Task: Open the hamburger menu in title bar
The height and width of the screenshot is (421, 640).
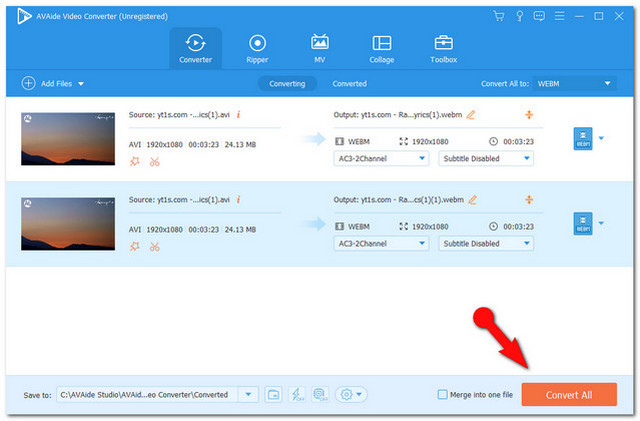Action: (559, 16)
